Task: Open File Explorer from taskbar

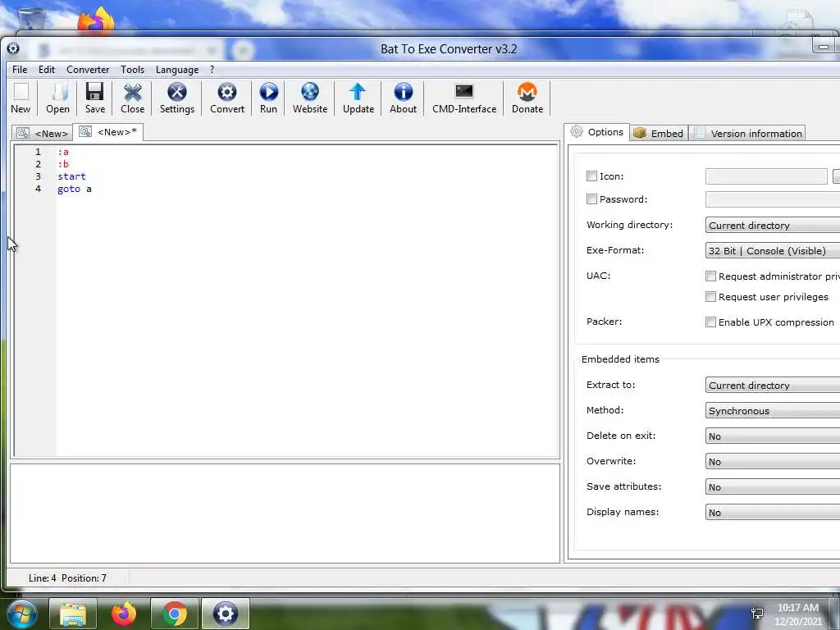Action: tap(73, 614)
